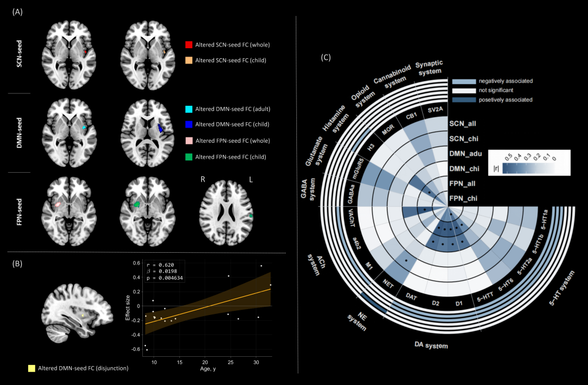Click the 'SCN_chi' ring label
The image size is (588, 385).
[x=464, y=139]
